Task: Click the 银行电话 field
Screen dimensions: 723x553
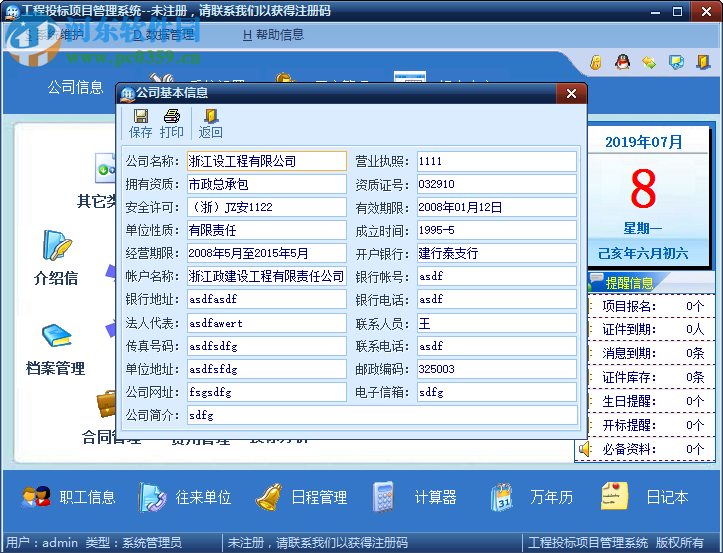Action: tap(497, 299)
